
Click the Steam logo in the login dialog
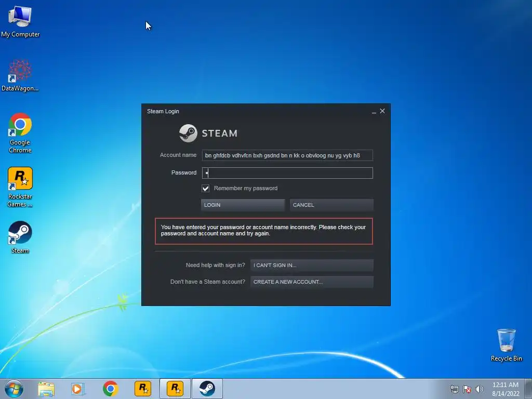click(208, 134)
